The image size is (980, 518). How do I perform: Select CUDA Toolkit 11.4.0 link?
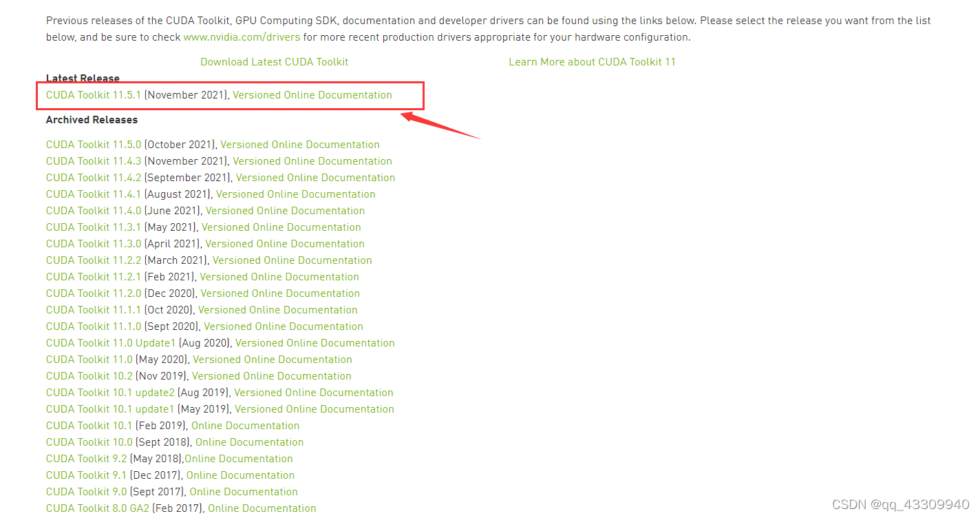click(93, 211)
